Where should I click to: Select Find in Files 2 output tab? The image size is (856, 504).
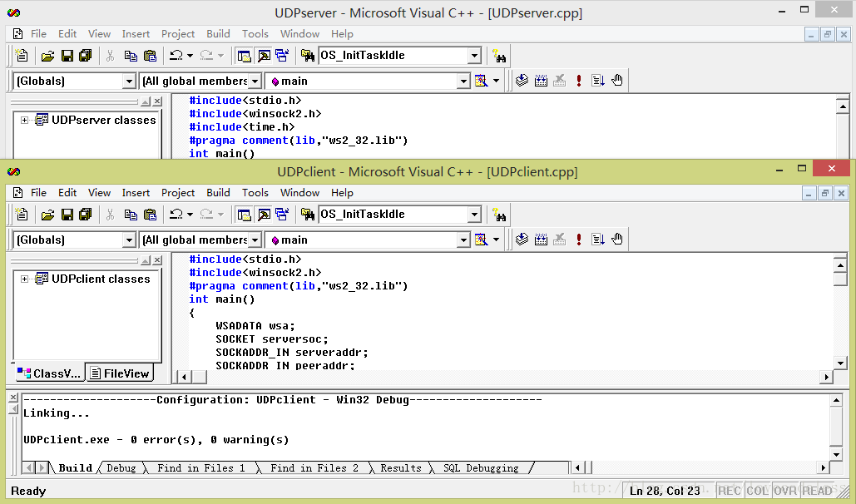pos(314,468)
